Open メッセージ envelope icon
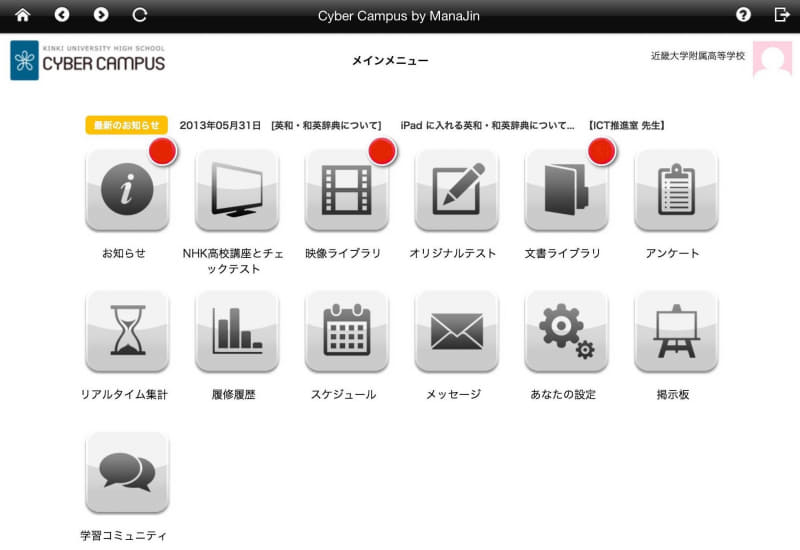 coord(456,331)
